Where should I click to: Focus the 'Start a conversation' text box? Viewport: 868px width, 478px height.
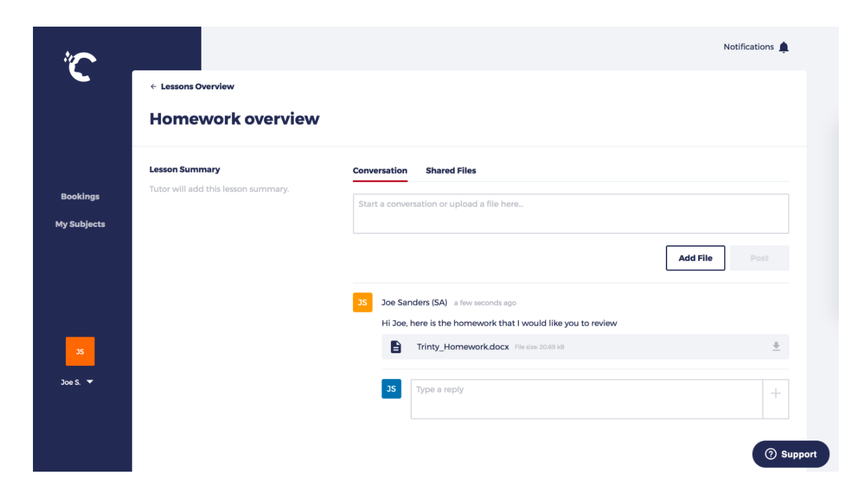pyautogui.click(x=570, y=214)
